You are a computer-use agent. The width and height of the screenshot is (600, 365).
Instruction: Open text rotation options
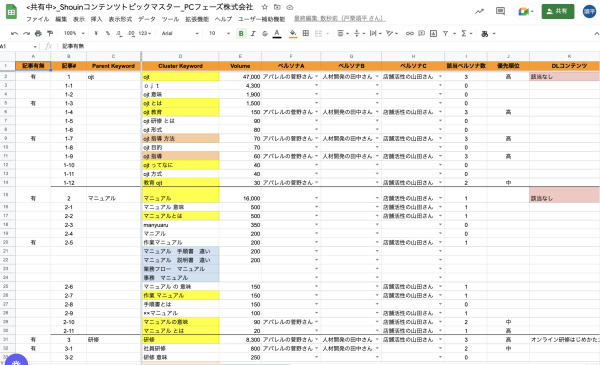pos(391,34)
